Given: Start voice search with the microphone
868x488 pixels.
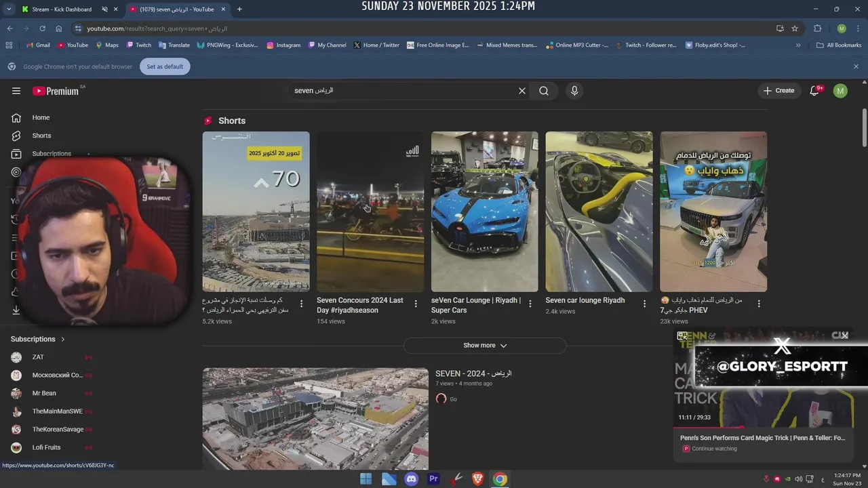Looking at the screenshot, I should 574,91.
